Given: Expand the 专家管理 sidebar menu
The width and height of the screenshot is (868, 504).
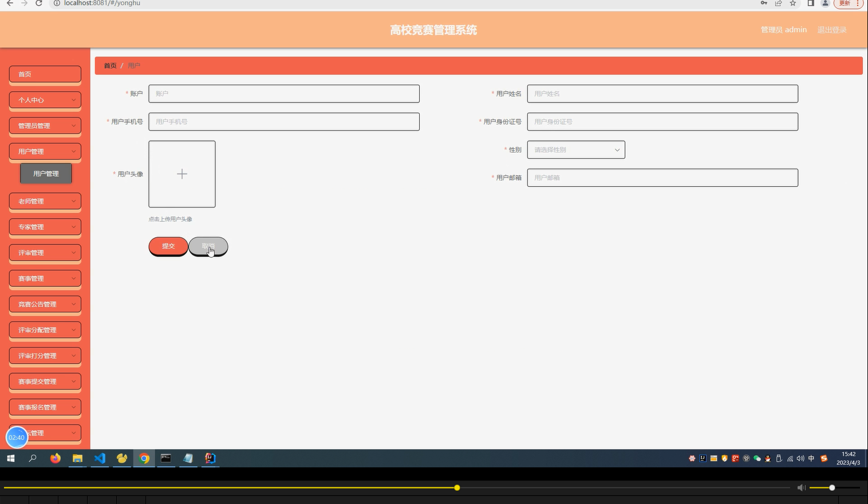Looking at the screenshot, I should pos(45,227).
